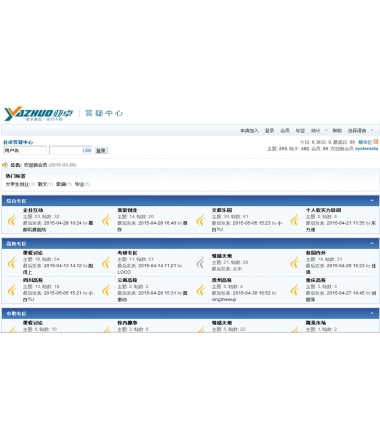Click the 考研专区 forum flame icon

pyautogui.click(x=106, y=263)
